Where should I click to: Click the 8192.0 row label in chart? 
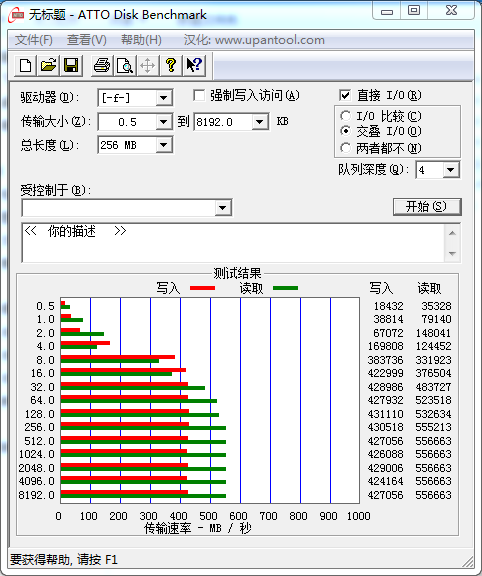pyautogui.click(x=36, y=495)
